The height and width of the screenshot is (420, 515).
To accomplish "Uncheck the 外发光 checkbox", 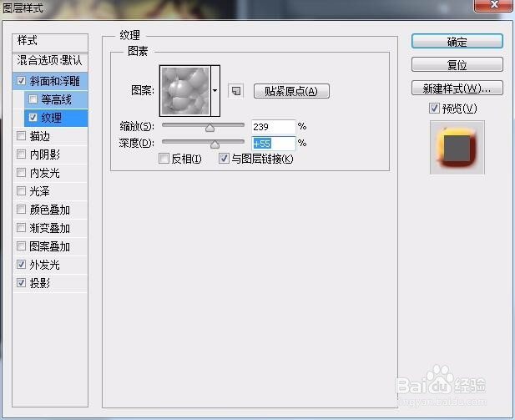I will (x=21, y=265).
